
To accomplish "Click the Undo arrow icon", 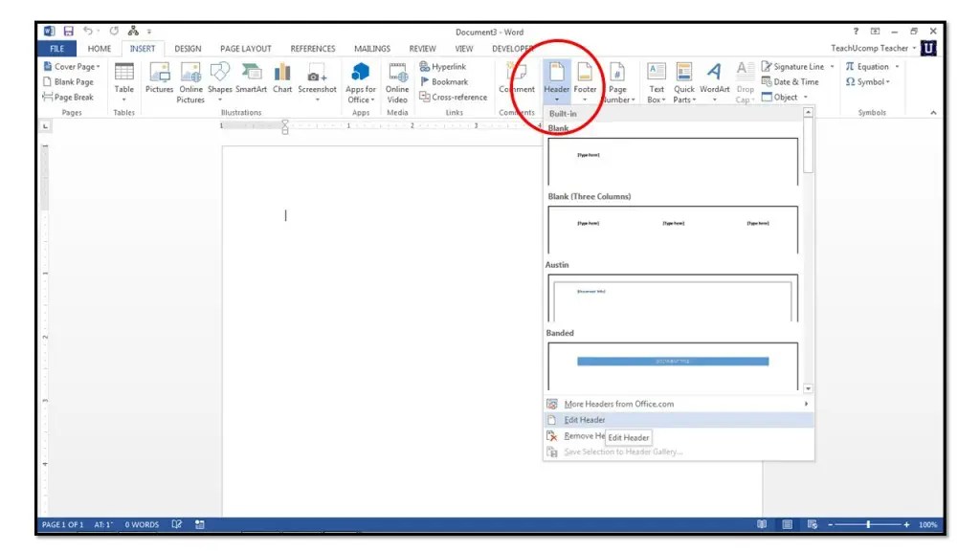I will click(88, 31).
